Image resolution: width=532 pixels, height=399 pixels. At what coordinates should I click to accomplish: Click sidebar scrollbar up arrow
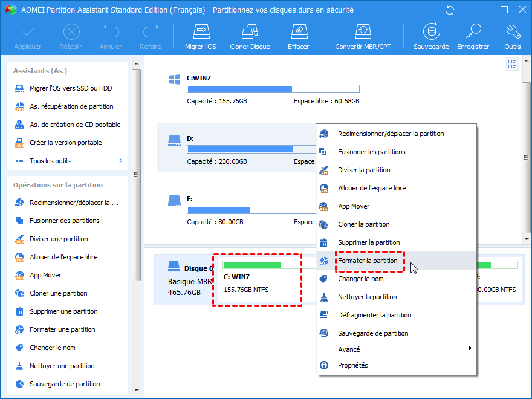[x=137, y=63]
